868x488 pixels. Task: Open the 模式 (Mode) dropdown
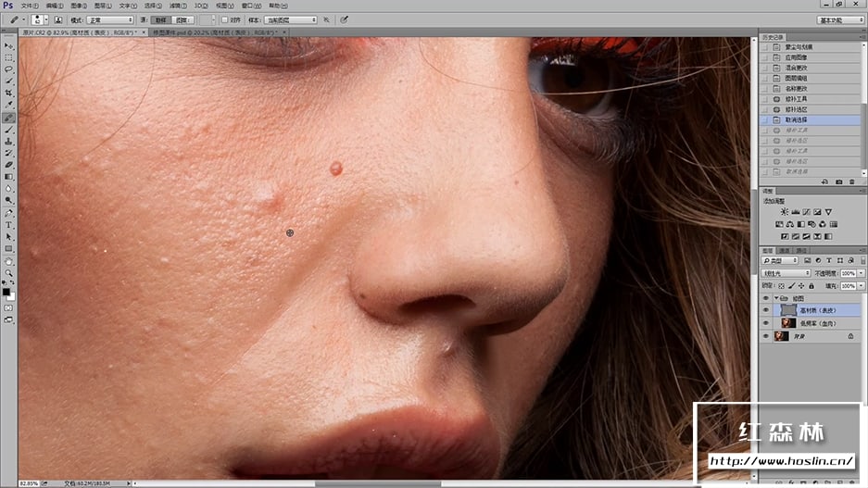110,20
